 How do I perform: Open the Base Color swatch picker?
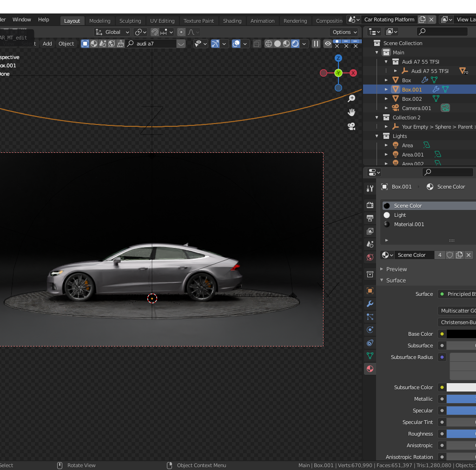[x=463, y=333]
